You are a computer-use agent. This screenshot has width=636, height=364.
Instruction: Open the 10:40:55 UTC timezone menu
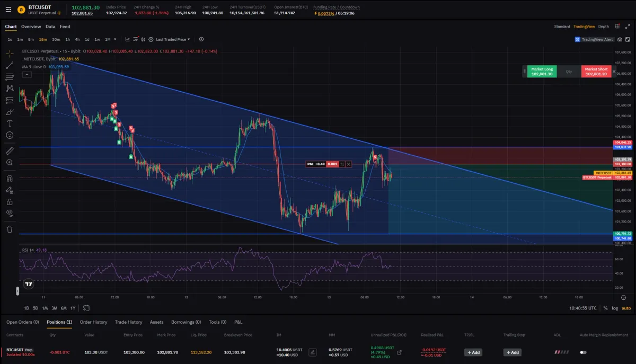pos(583,308)
